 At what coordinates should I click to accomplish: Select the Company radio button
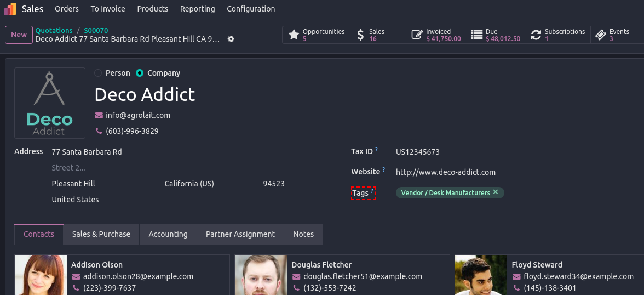(140, 73)
